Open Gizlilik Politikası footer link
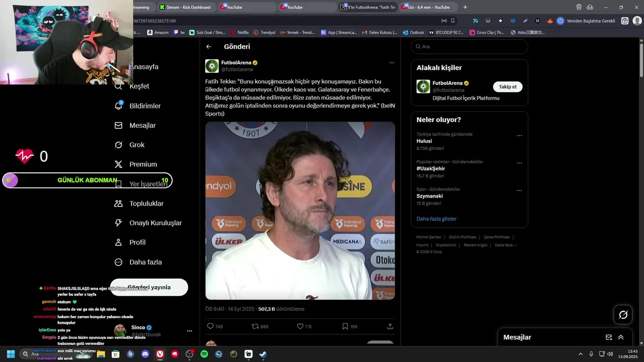This screenshot has height=362, width=644. point(463,237)
